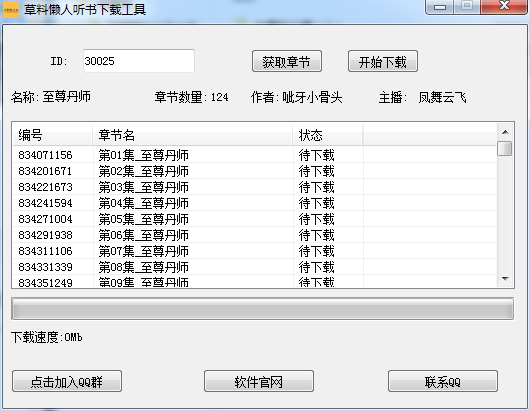Viewport: 530px width, 411px height.
Task: Click chapter number 834221673
Action: pos(45,187)
